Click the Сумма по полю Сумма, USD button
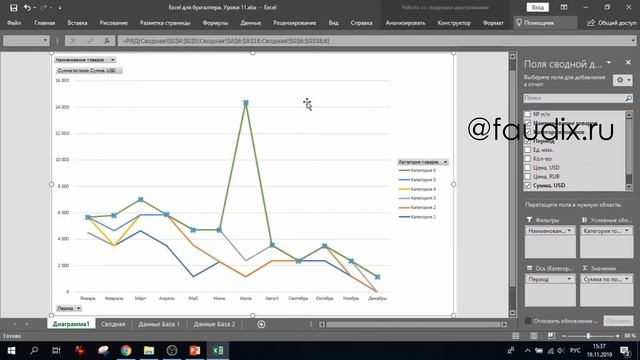This screenshot has height=360, width=640. [89, 71]
